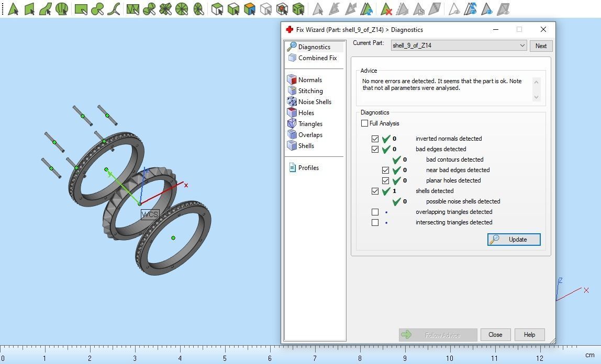This screenshot has width=601, height=364.
Task: Select the radial circle mesh brush tool
Action: (182, 9)
